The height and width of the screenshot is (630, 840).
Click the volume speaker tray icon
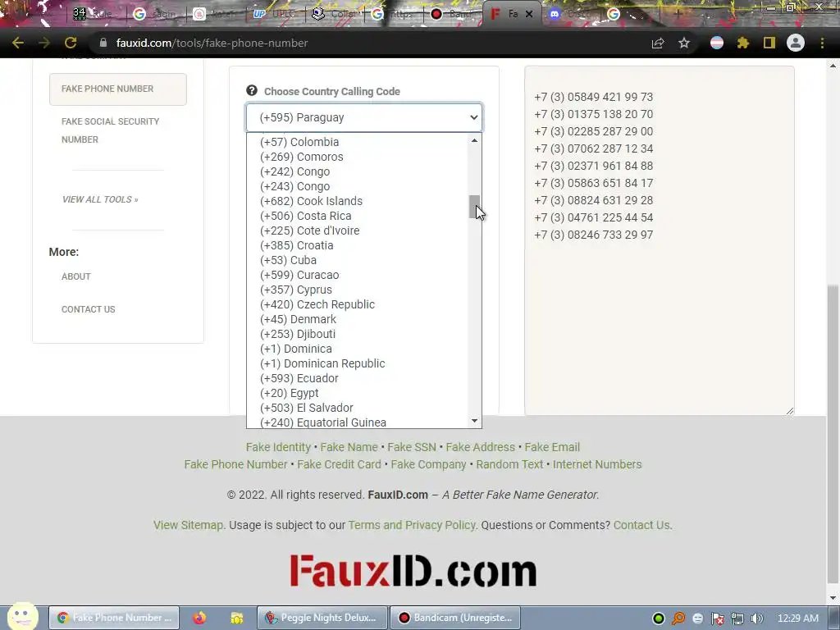pos(756,619)
